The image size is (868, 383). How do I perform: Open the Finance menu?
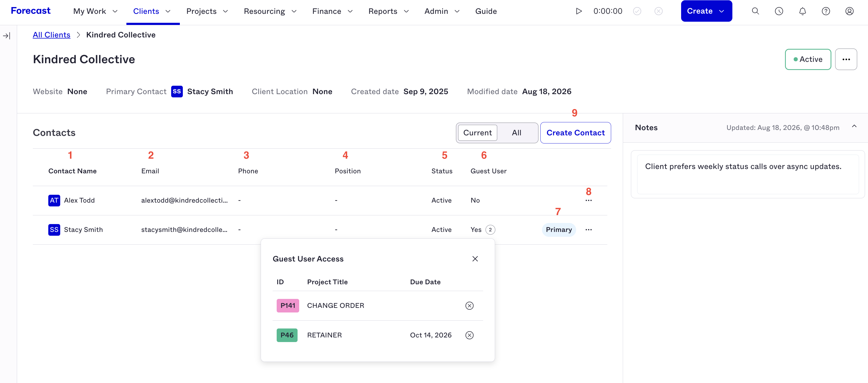333,11
